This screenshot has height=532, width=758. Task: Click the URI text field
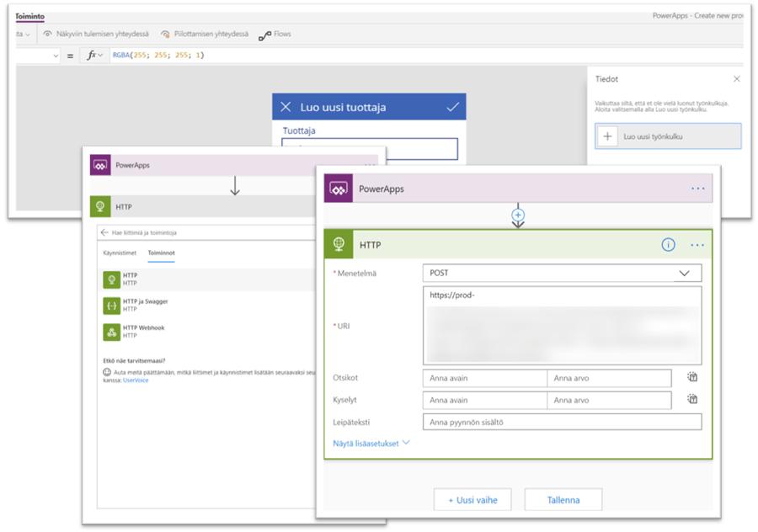tap(562, 325)
